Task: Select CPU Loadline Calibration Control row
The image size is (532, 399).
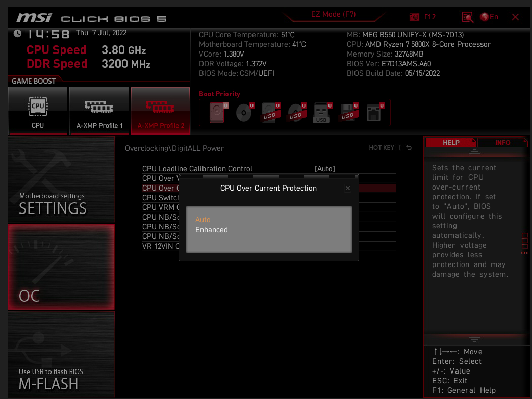Action: [x=269, y=169]
